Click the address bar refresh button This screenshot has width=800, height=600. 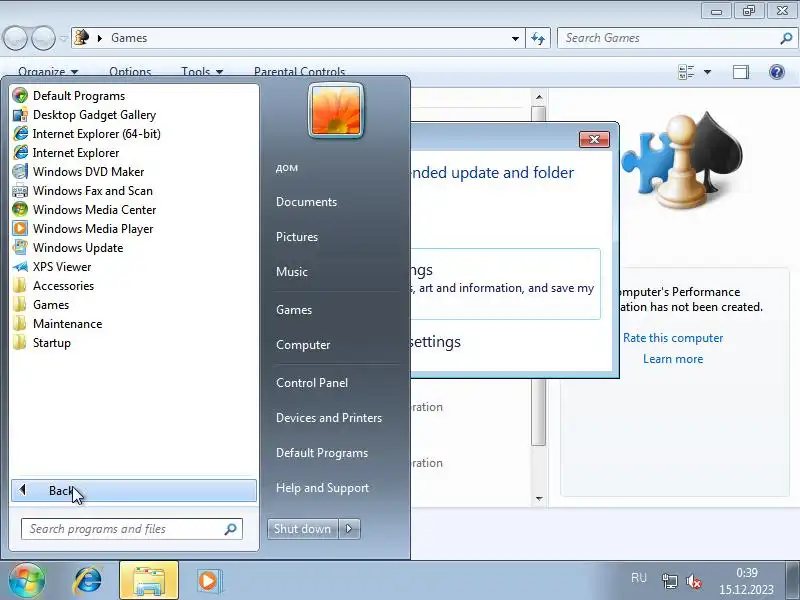538,38
